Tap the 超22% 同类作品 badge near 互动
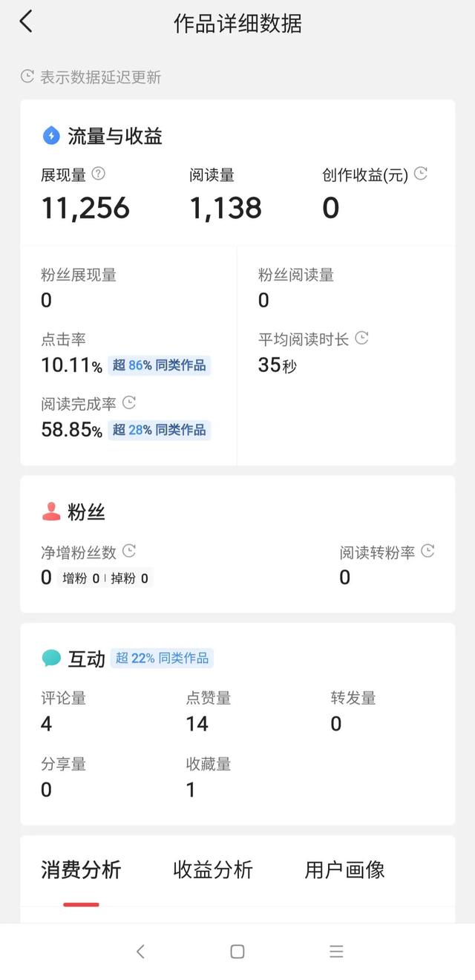The height and width of the screenshot is (980, 475). click(x=162, y=658)
